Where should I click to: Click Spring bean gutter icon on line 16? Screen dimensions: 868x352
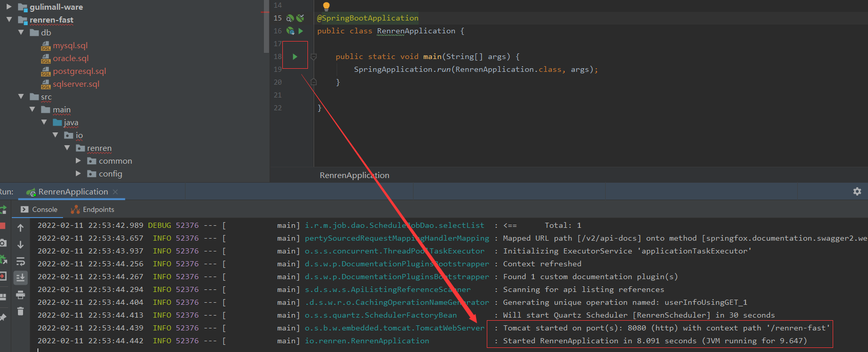(x=290, y=31)
